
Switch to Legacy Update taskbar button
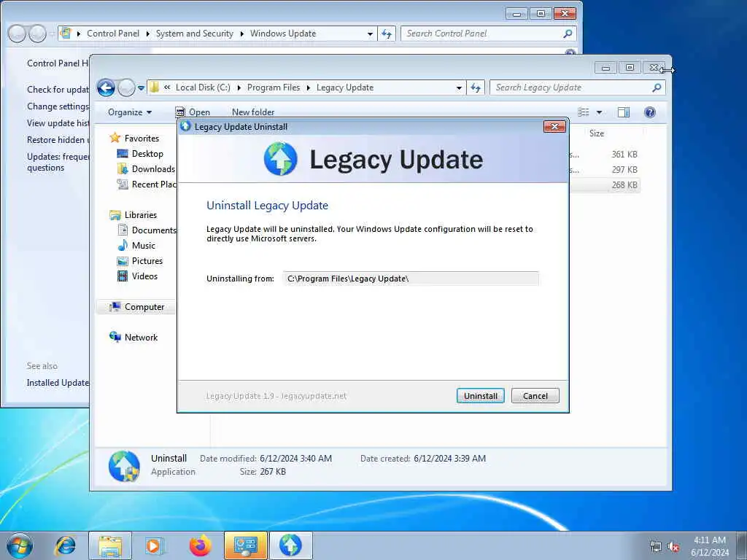click(290, 545)
